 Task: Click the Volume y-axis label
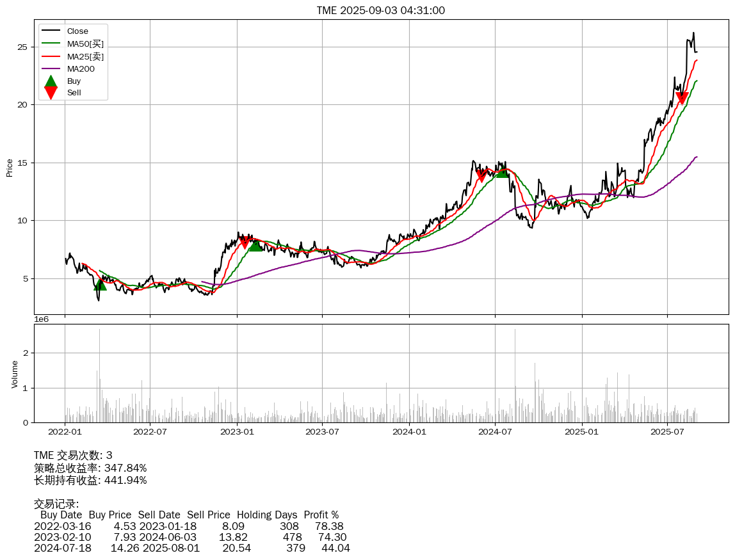[15, 374]
